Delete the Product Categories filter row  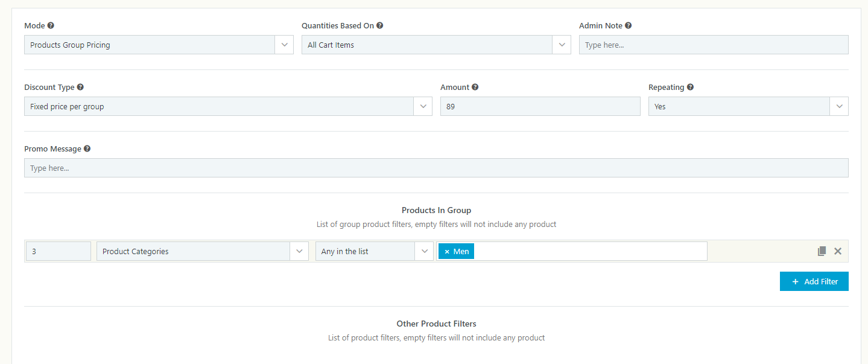[838, 251]
